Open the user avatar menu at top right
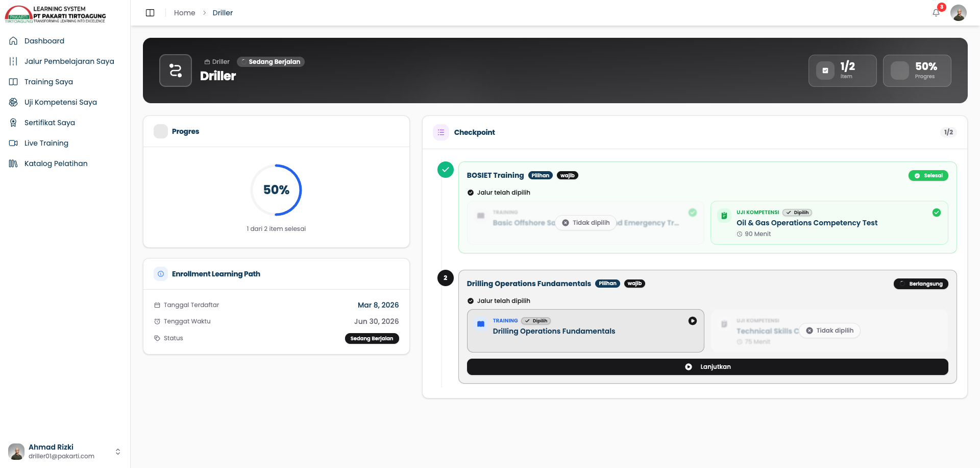 (959, 13)
